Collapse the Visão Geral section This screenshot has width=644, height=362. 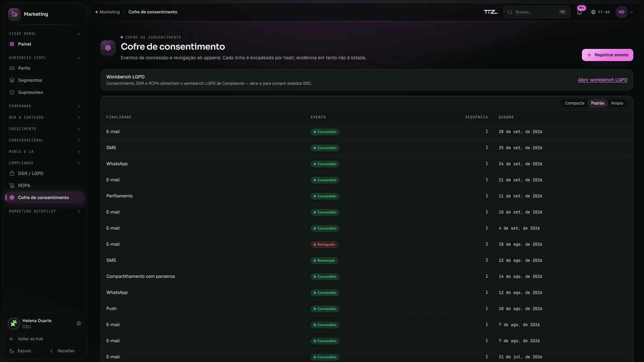[x=45, y=34]
